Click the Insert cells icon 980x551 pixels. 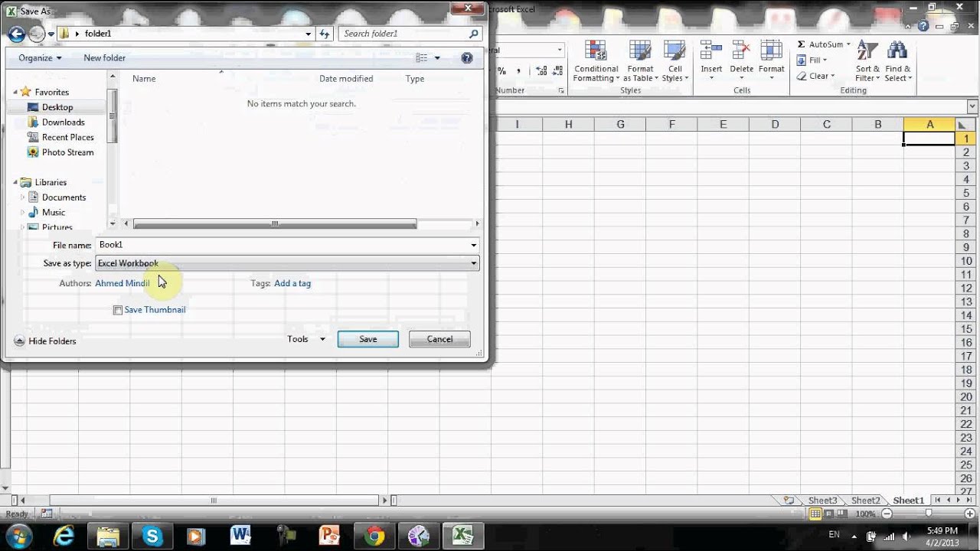[x=711, y=51]
